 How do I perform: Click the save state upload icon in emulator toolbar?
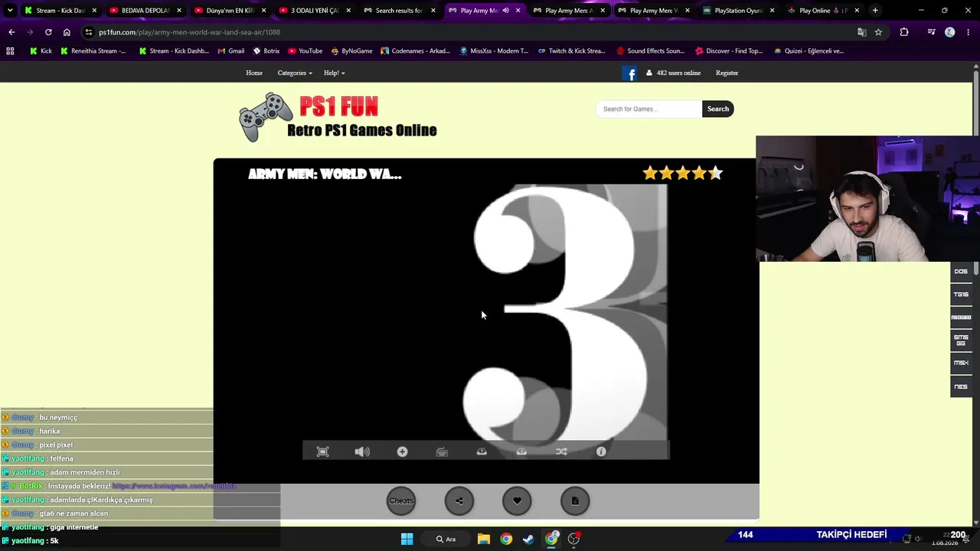click(x=482, y=452)
